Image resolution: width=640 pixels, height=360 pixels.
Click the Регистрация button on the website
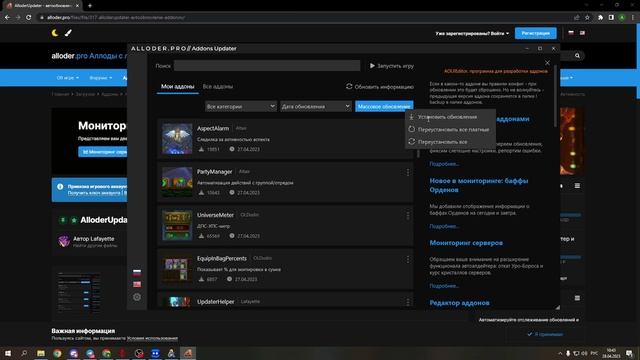click(x=536, y=33)
